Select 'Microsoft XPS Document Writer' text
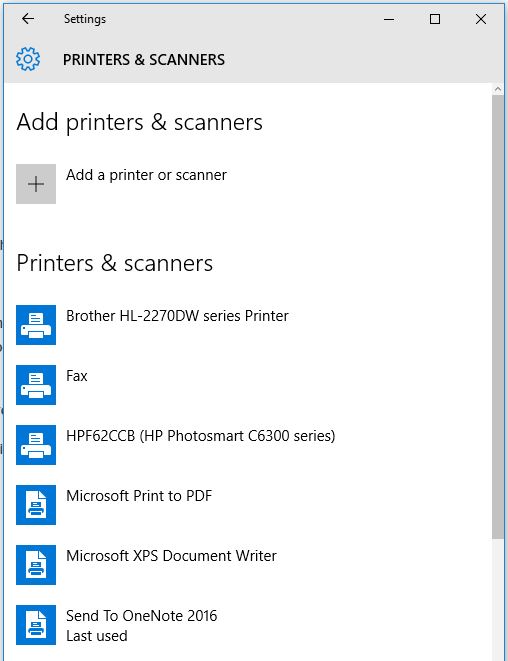508x661 pixels. click(x=171, y=556)
